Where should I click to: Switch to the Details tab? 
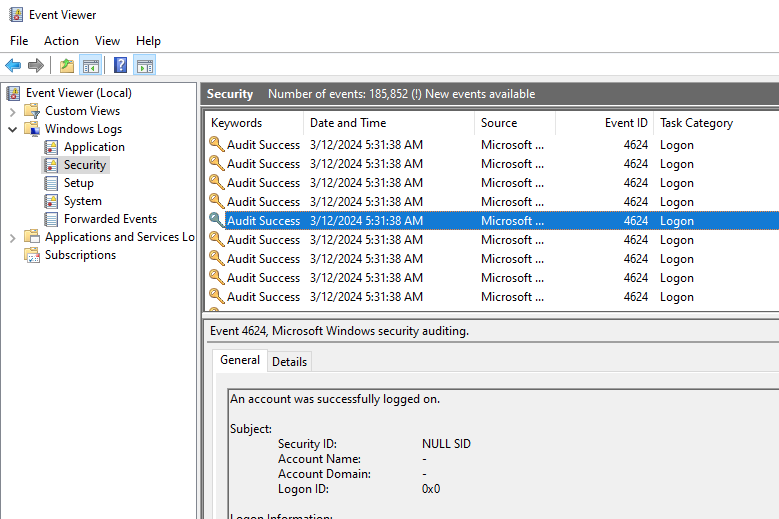pos(289,361)
